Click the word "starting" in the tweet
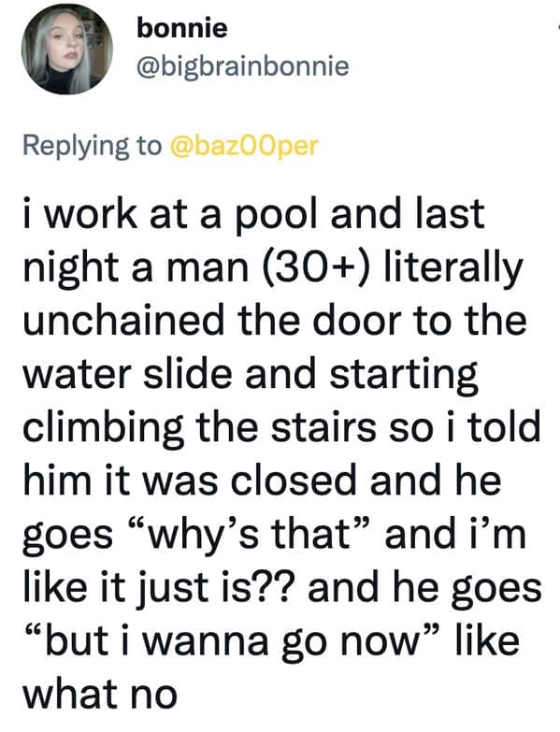The image size is (560, 732). [404, 375]
